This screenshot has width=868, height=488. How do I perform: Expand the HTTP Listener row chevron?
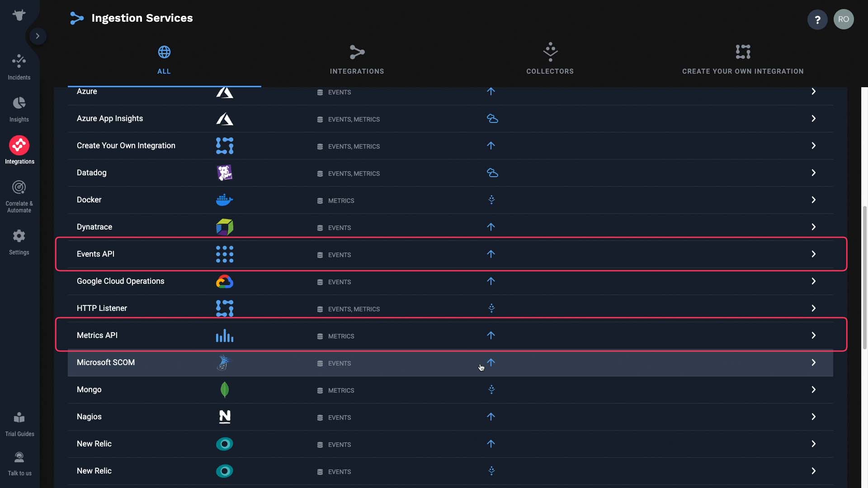pos(813,308)
